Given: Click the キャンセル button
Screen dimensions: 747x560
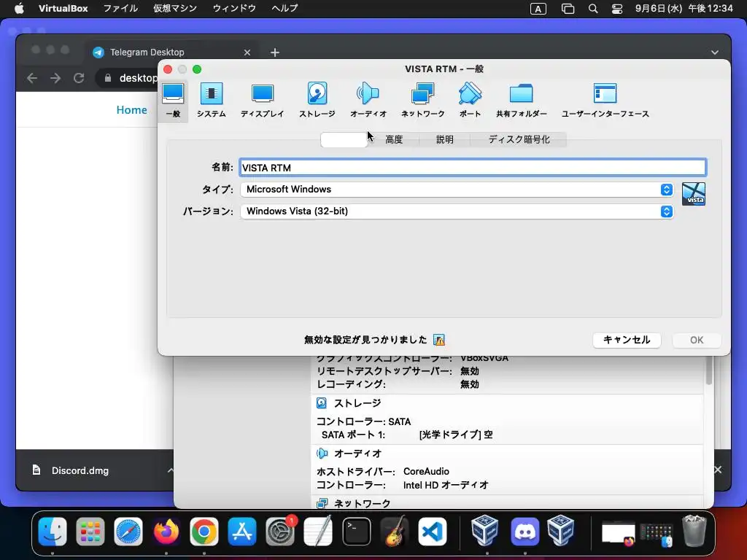Looking at the screenshot, I should 627,340.
